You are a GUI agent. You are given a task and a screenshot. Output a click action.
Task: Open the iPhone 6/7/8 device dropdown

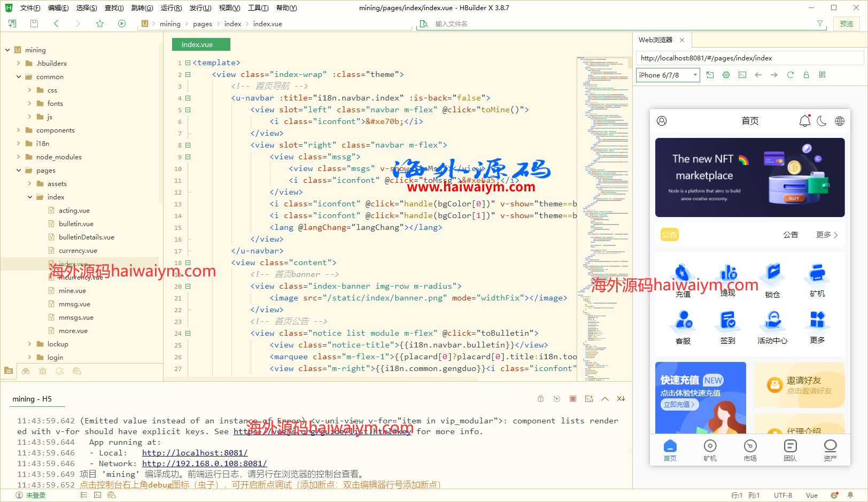click(x=668, y=75)
